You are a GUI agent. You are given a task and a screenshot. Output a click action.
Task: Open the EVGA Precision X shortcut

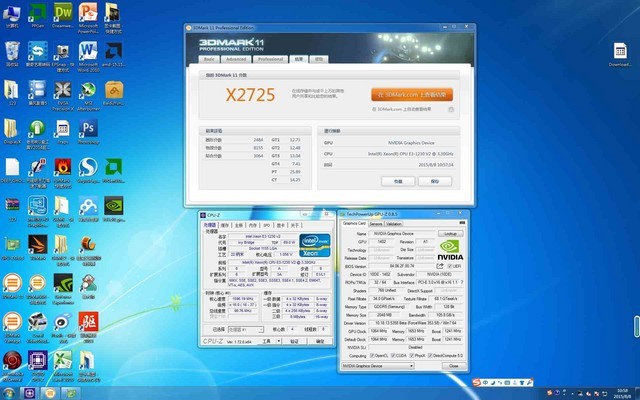(x=63, y=96)
